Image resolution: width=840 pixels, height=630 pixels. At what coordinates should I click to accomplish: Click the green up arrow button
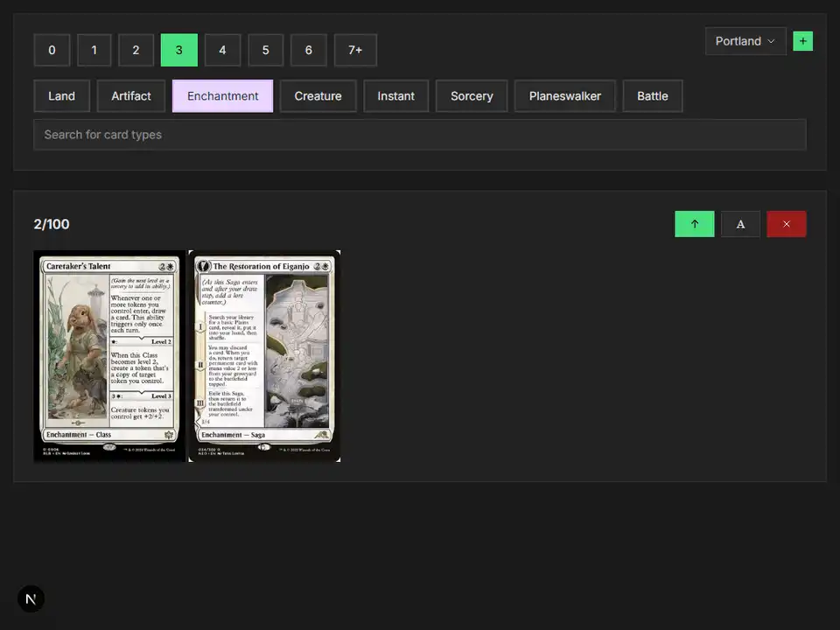694,224
